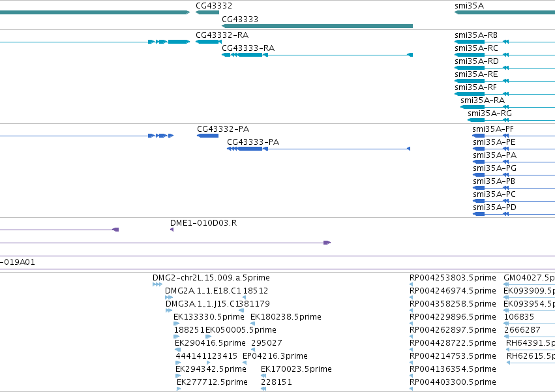
Task: Click the smi35A-RA transcript label
Action: [483, 100]
